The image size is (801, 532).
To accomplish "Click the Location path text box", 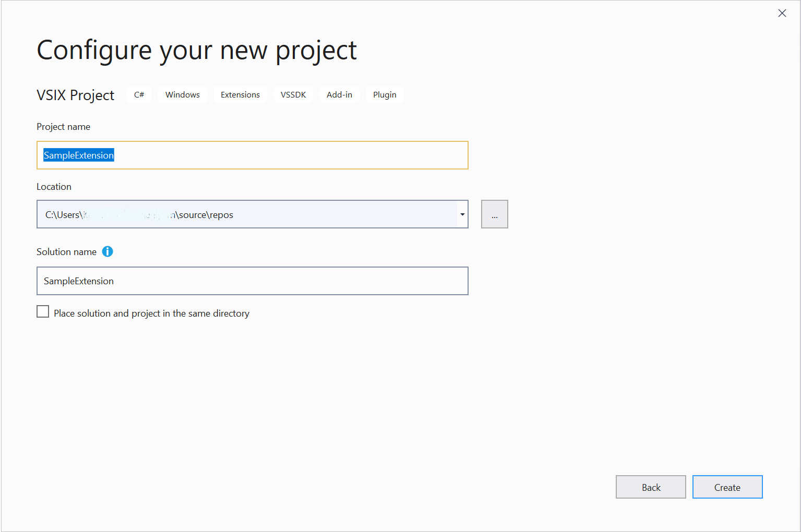I will (x=245, y=214).
